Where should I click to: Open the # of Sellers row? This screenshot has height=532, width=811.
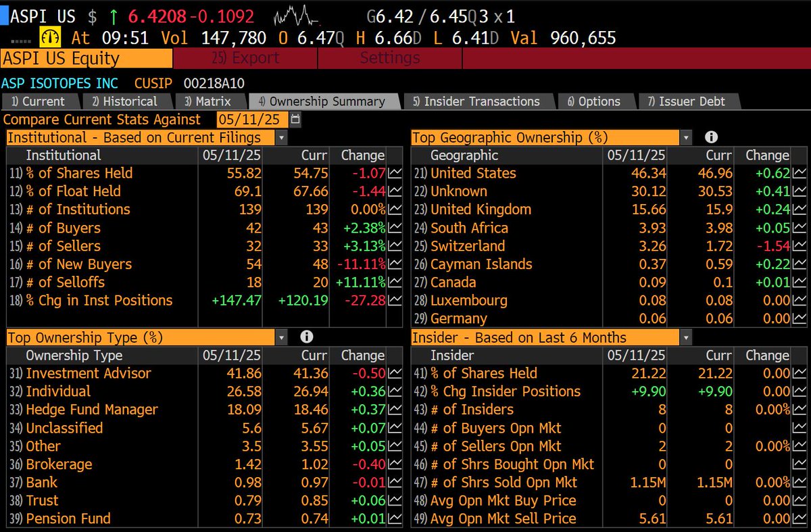pos(204,246)
